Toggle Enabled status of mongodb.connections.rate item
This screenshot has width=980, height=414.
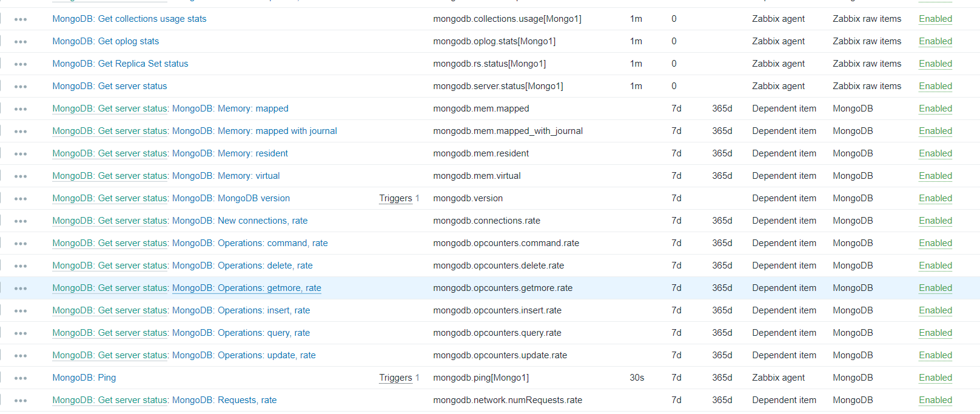pos(935,221)
